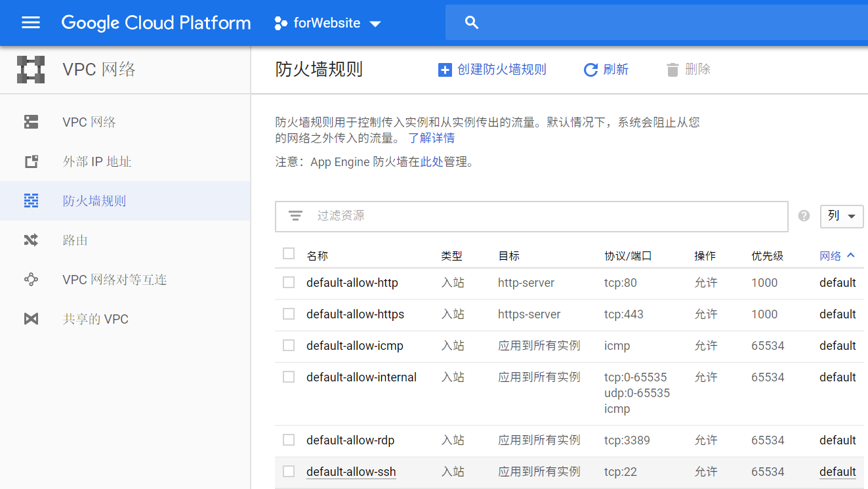Viewport: 868px width, 489px height.
Task: Open 共享的 VPC in sidebar
Action: [95, 319]
